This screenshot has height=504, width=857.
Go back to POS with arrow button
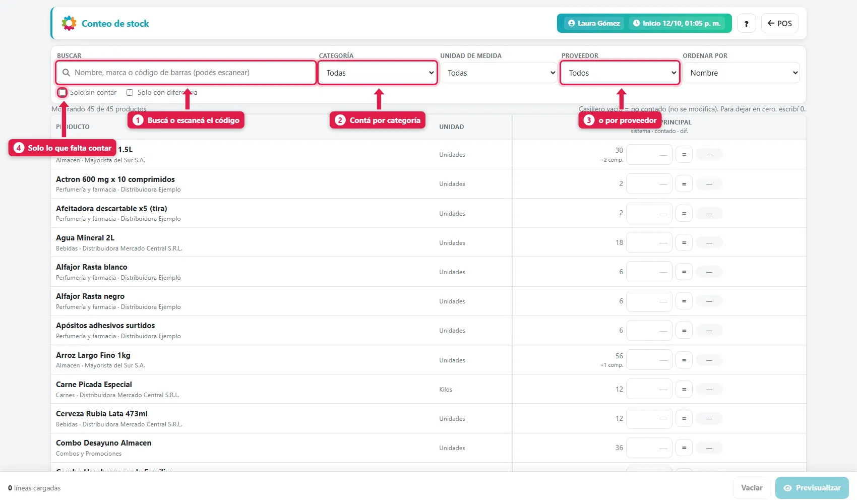(x=779, y=23)
